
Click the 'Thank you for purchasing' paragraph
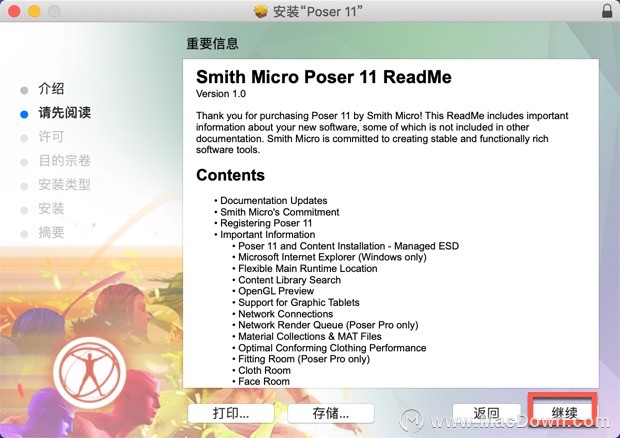382,133
